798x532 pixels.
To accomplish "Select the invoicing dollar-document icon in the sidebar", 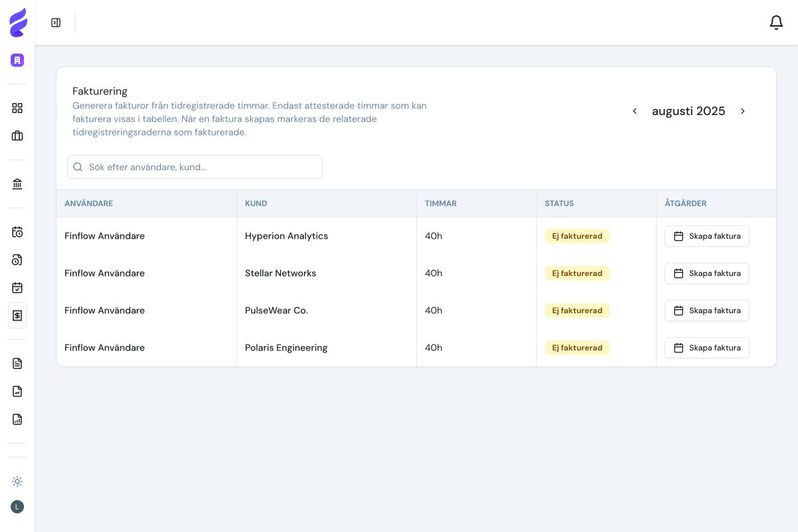I will pos(17,315).
